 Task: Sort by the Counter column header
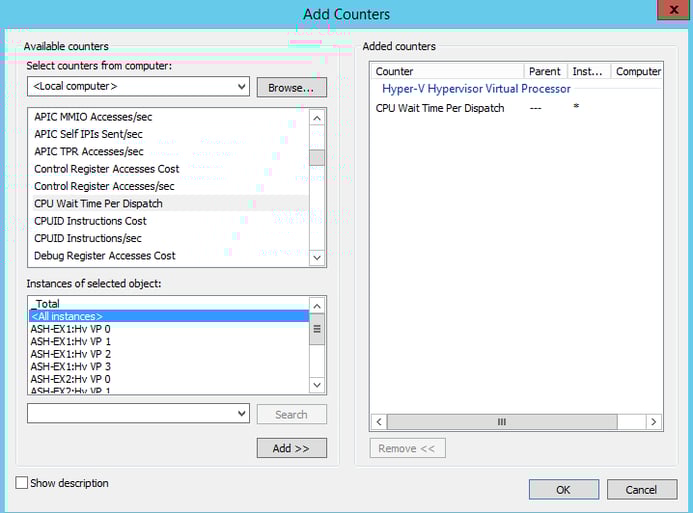pos(446,71)
